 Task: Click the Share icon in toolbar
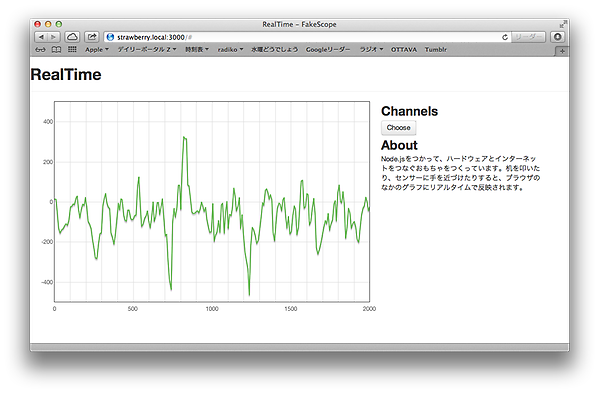pos(92,37)
